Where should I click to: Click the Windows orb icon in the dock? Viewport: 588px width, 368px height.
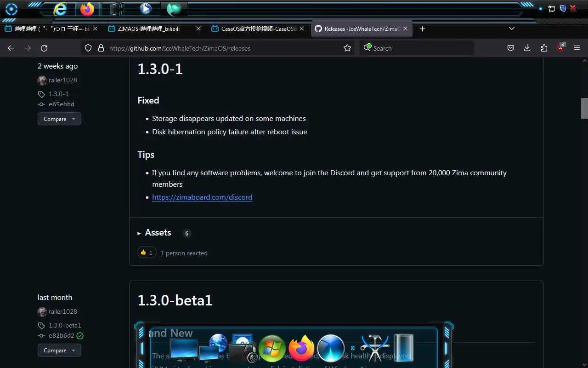pyautogui.click(x=272, y=349)
